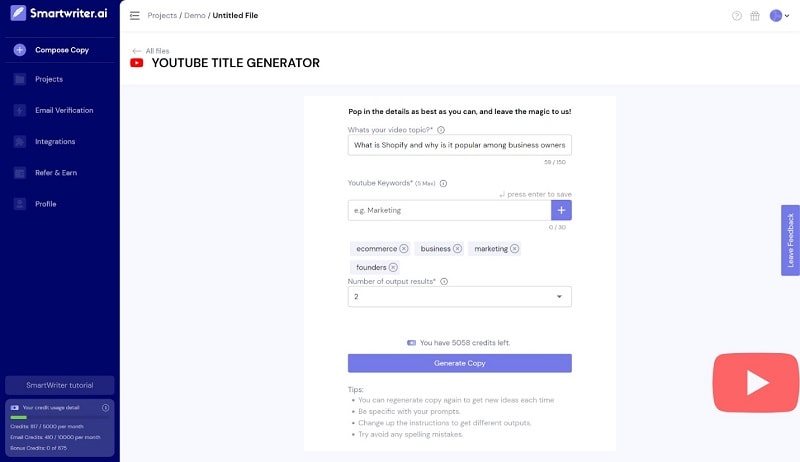The width and height of the screenshot is (800, 462).
Task: Click the info icon beside video topic
Action: pyautogui.click(x=441, y=130)
